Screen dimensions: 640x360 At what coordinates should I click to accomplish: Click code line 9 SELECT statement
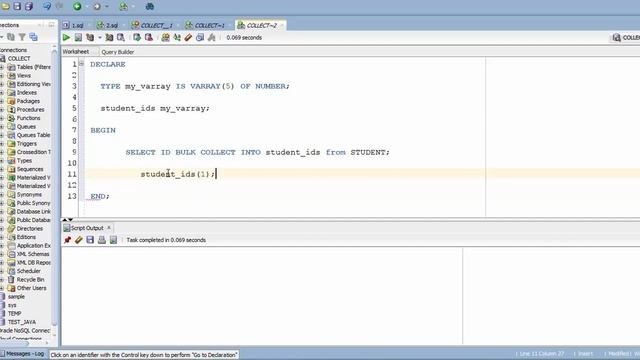point(258,152)
